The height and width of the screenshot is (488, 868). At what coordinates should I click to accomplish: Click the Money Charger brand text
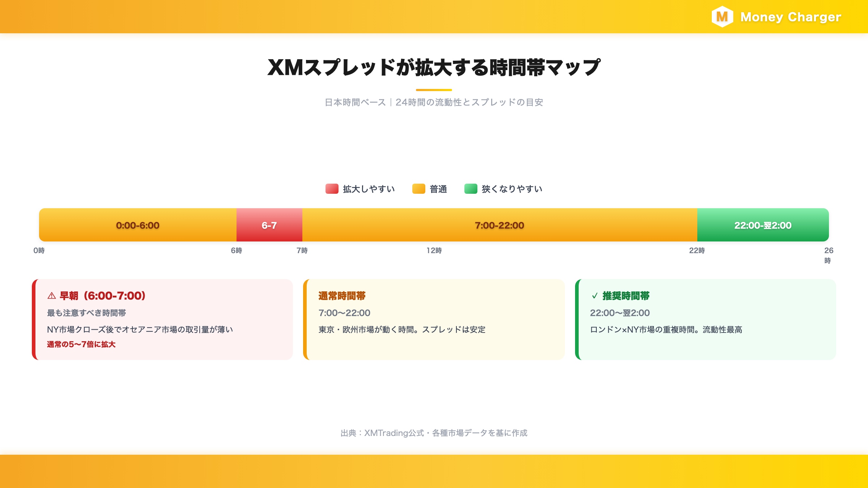coord(791,17)
